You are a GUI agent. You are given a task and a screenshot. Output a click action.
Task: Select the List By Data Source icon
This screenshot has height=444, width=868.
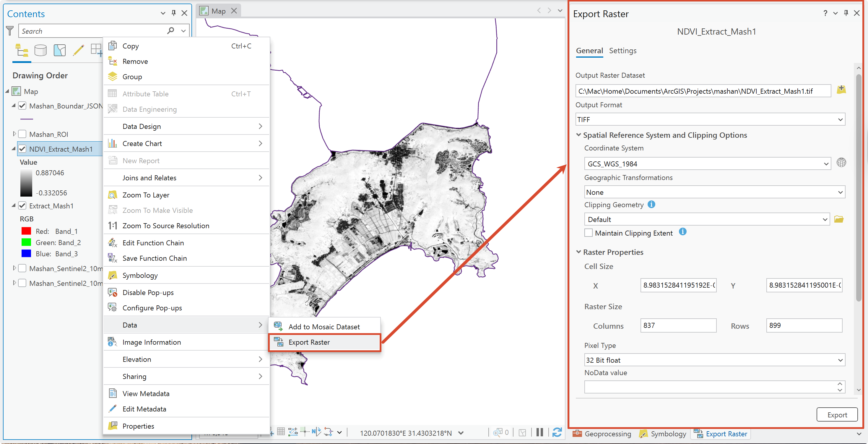click(40, 50)
